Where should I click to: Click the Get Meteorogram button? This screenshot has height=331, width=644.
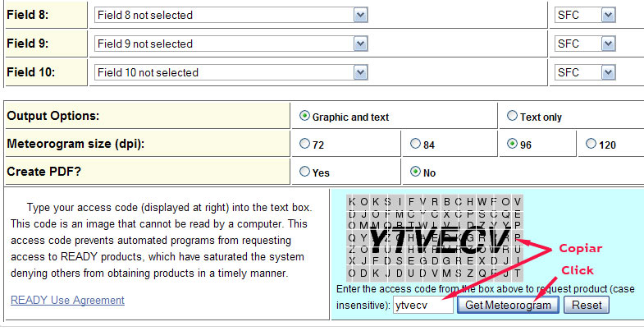pos(508,305)
